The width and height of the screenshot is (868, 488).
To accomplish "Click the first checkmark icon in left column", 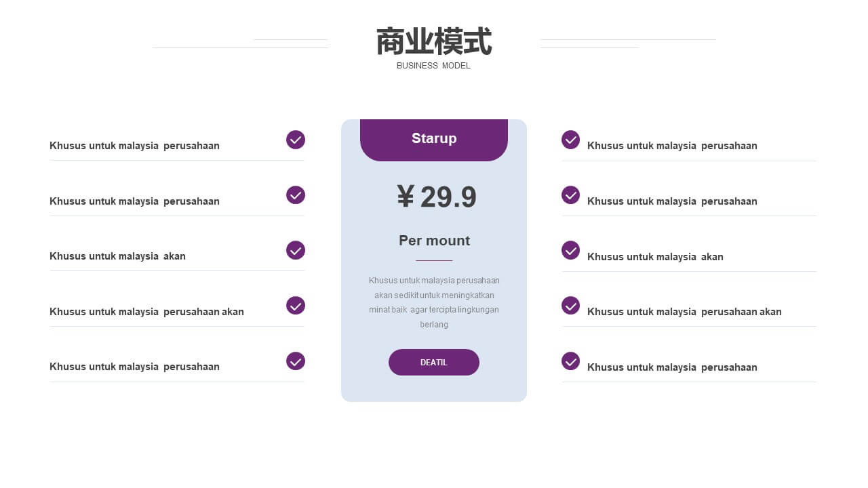I will pyautogui.click(x=296, y=140).
